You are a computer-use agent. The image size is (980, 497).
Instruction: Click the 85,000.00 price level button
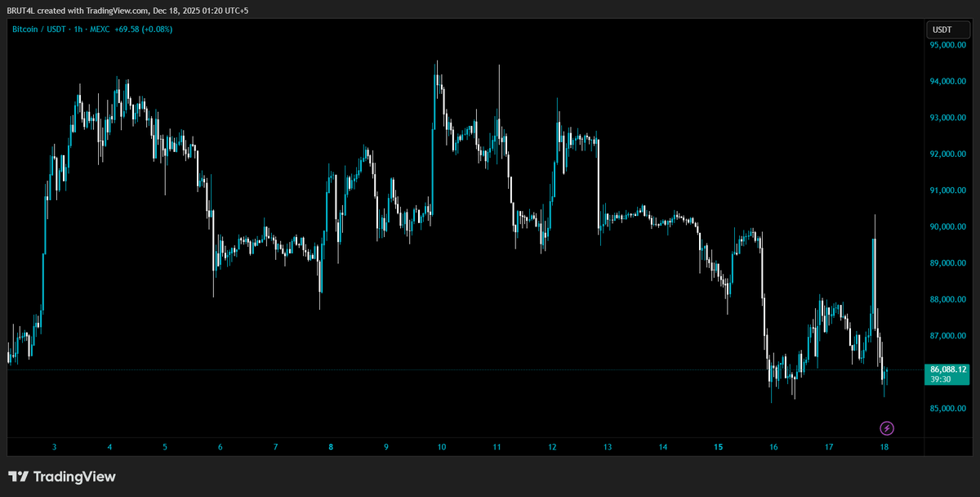coord(947,406)
